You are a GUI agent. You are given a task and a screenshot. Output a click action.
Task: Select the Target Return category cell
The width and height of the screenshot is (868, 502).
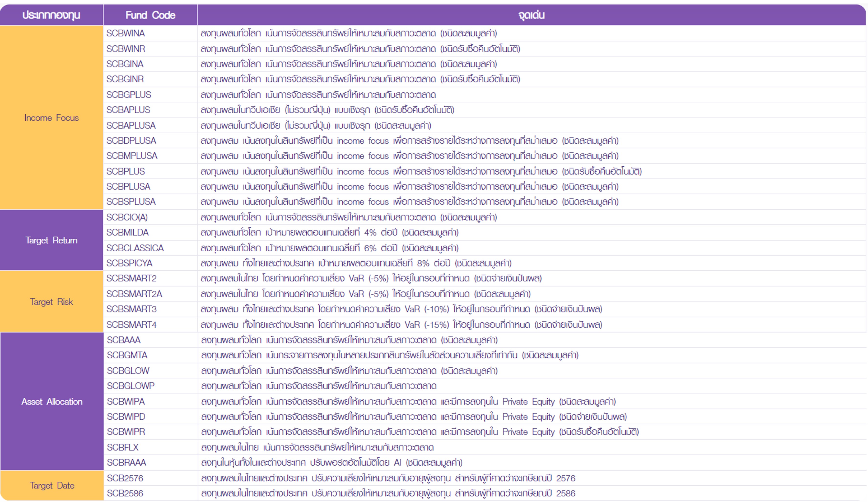pyautogui.click(x=51, y=240)
